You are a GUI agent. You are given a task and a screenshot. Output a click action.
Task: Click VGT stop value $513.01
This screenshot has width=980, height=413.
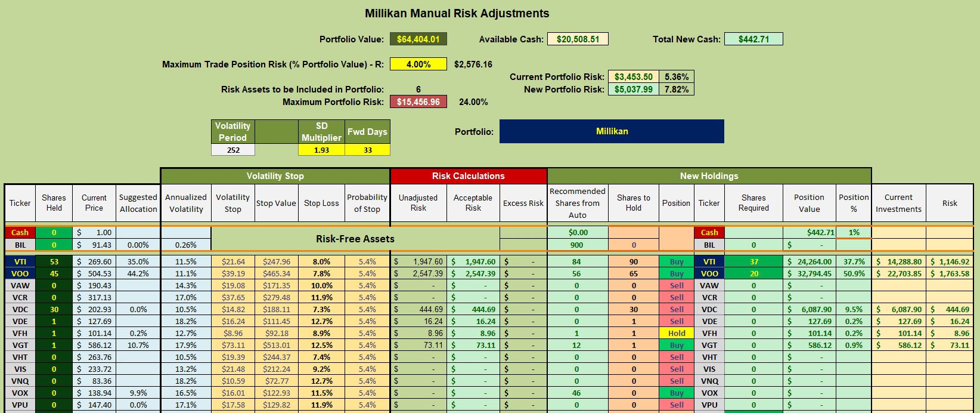(x=276, y=345)
